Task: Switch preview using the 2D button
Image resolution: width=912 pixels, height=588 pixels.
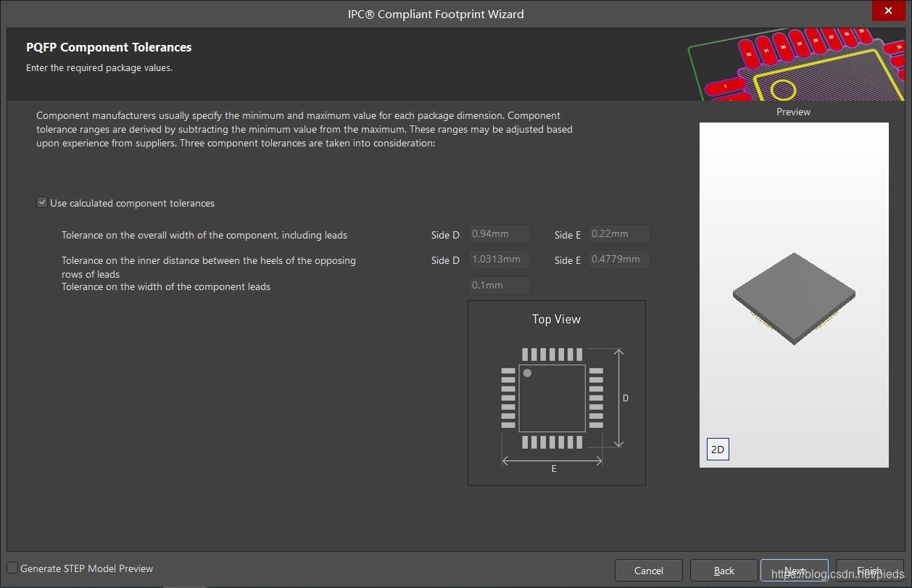Action: click(717, 450)
